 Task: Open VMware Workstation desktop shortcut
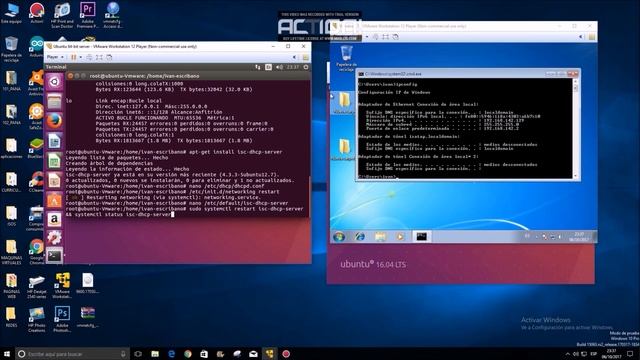(62, 286)
